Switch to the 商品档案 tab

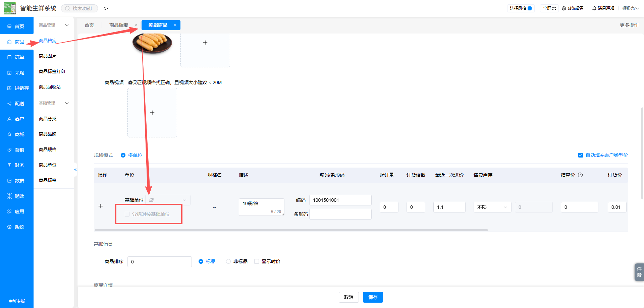[119, 25]
